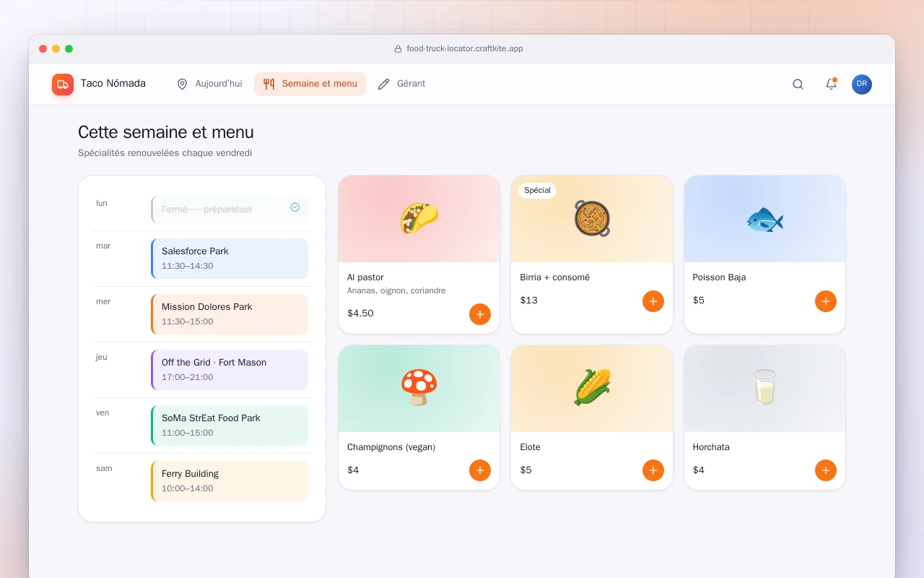Screen dimensions: 924x578
Task: Click the "jeu" day label
Action: click(x=102, y=357)
